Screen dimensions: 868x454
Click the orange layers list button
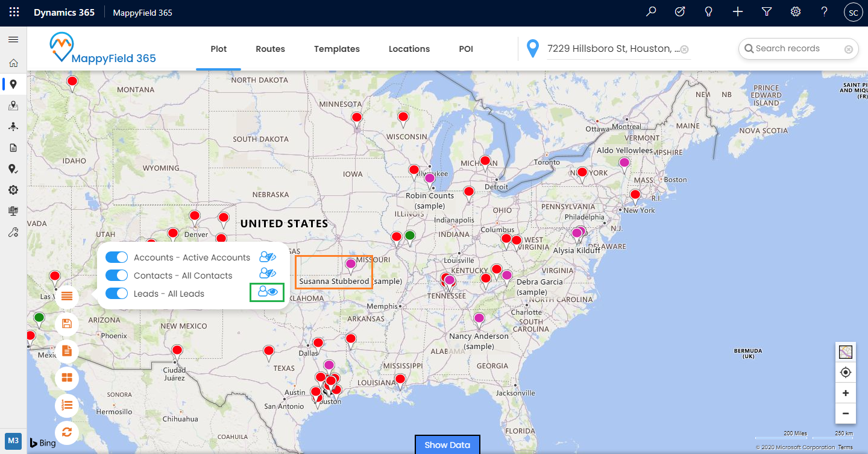point(67,296)
